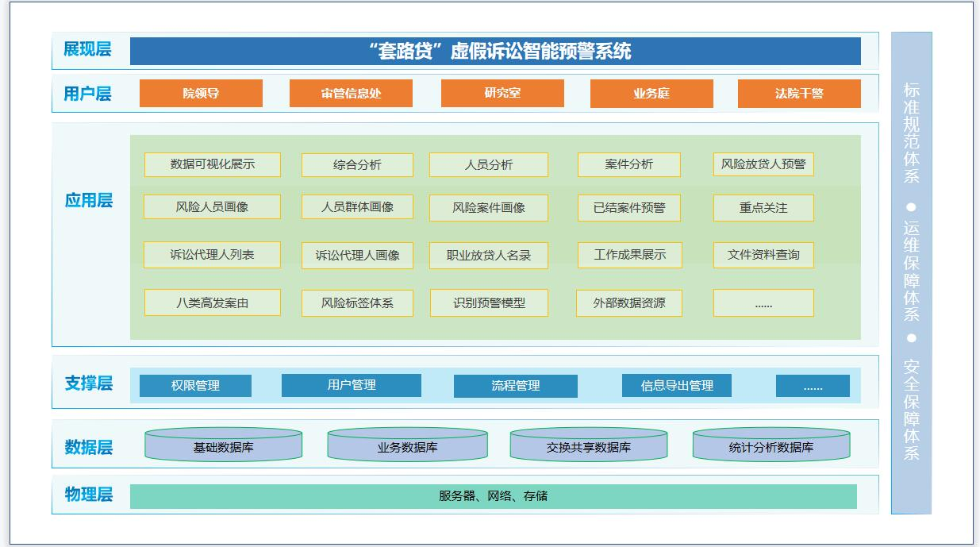Click the 权限管理 support block
The height and width of the screenshot is (547, 980).
click(x=195, y=386)
